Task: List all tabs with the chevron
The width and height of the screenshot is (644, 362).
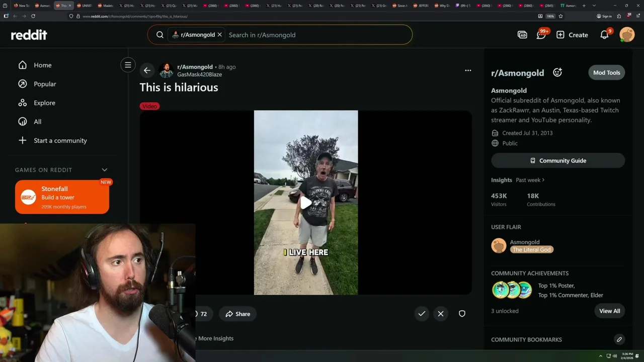Action: click(594, 6)
